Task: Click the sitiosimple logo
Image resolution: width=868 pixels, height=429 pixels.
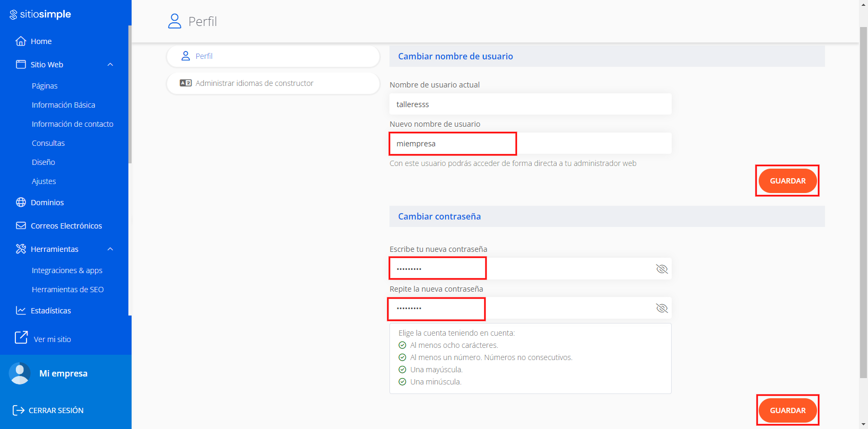Action: 40,14
